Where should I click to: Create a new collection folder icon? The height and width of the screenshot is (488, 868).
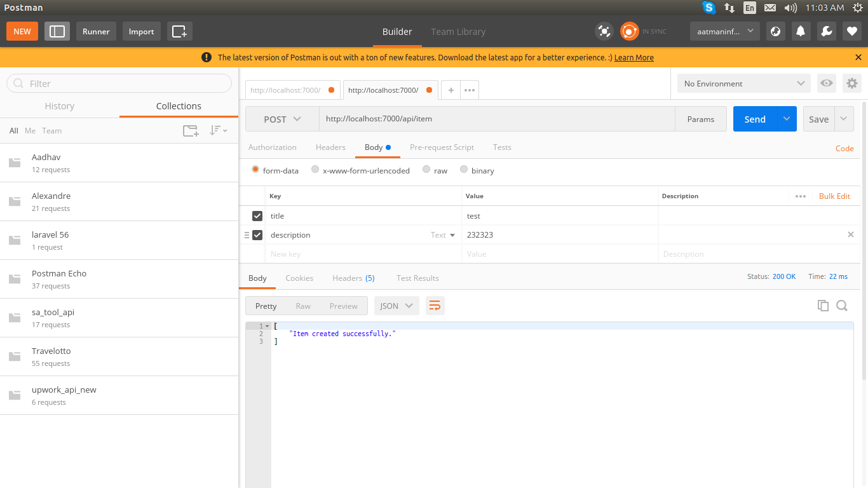191,131
